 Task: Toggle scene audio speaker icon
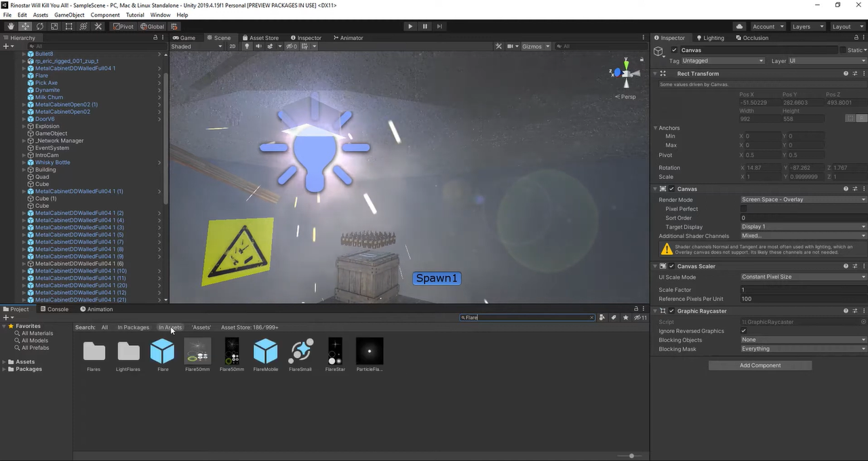pyautogui.click(x=259, y=46)
